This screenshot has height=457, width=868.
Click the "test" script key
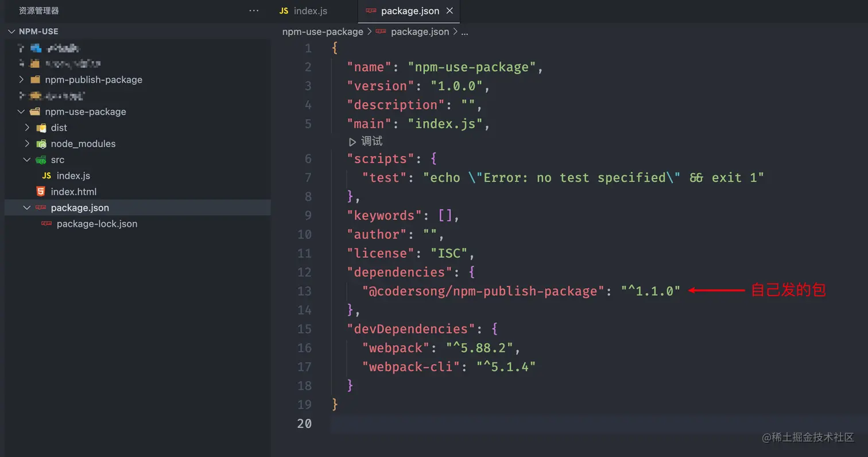coord(385,177)
